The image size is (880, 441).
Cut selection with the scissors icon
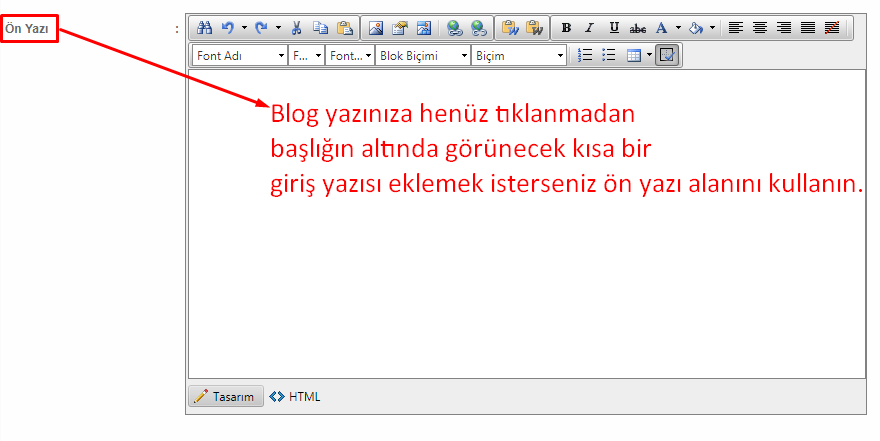coord(296,27)
